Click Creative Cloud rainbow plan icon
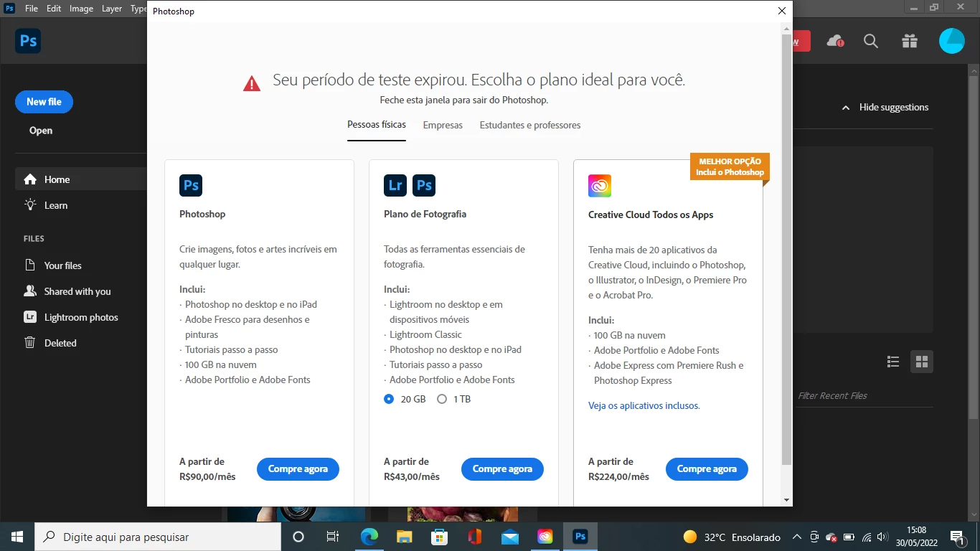The width and height of the screenshot is (980, 551). click(600, 186)
